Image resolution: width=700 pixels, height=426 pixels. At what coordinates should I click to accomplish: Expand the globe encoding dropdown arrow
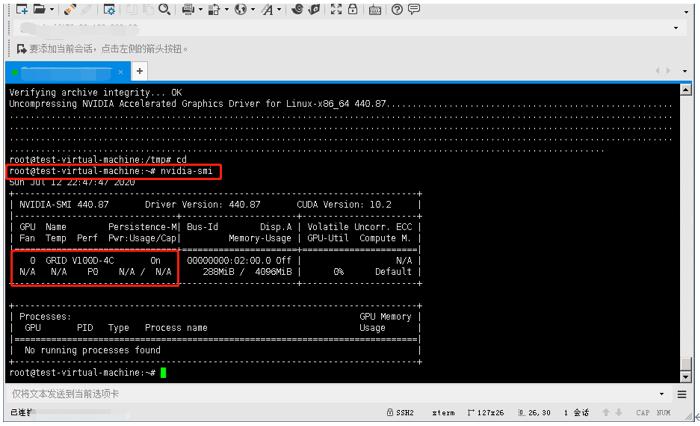[253, 9]
